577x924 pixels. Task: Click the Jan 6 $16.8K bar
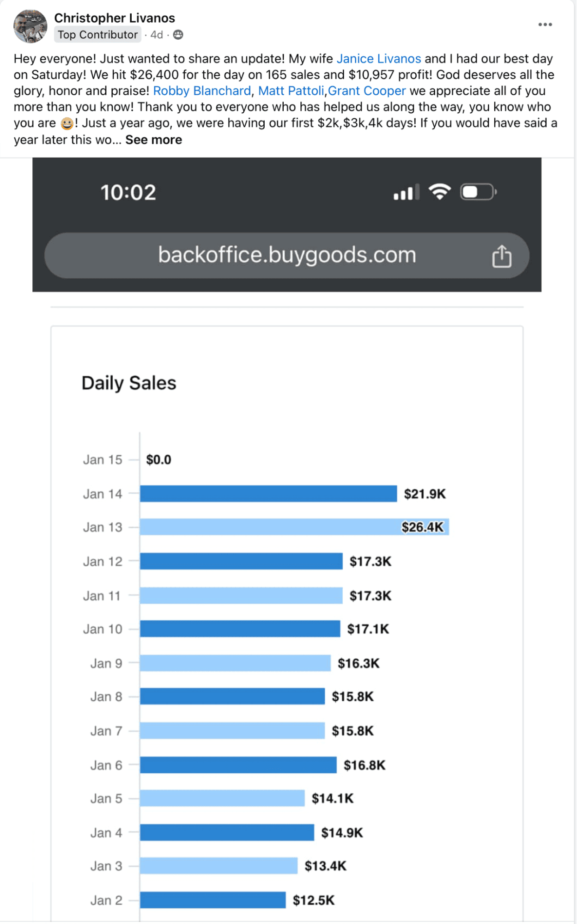click(238, 765)
